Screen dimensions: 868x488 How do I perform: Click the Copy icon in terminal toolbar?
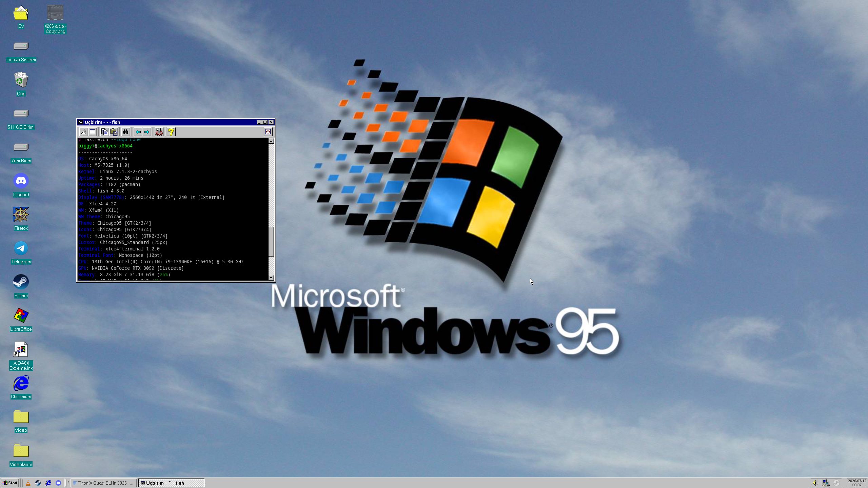pos(105,132)
